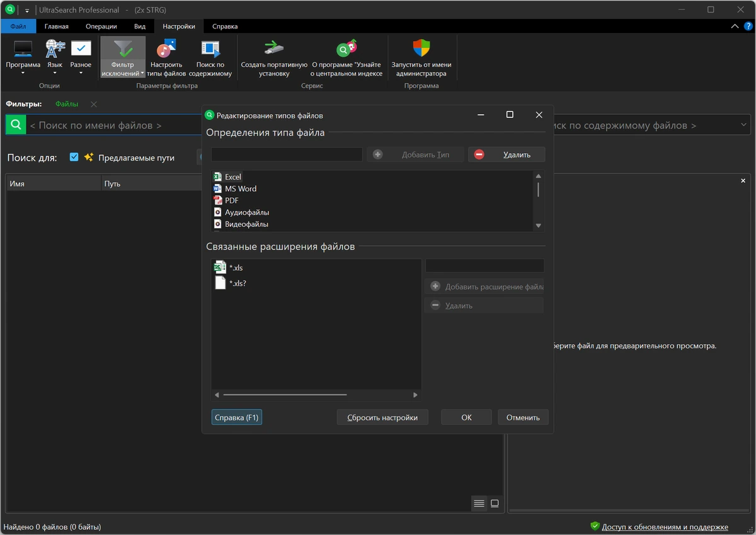Click the type list scroll down arrow
Viewport: 756px width, 535px height.
[x=538, y=226]
